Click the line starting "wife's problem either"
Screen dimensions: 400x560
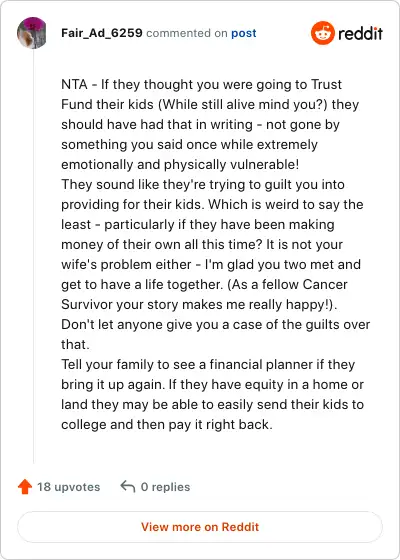(x=211, y=265)
